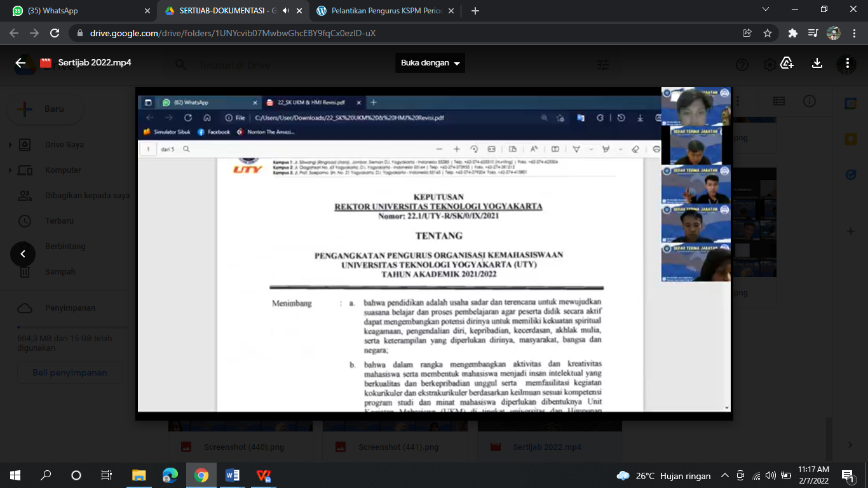Open Chrome media control icon
Screen dimensions: 868x488
(x=813, y=33)
